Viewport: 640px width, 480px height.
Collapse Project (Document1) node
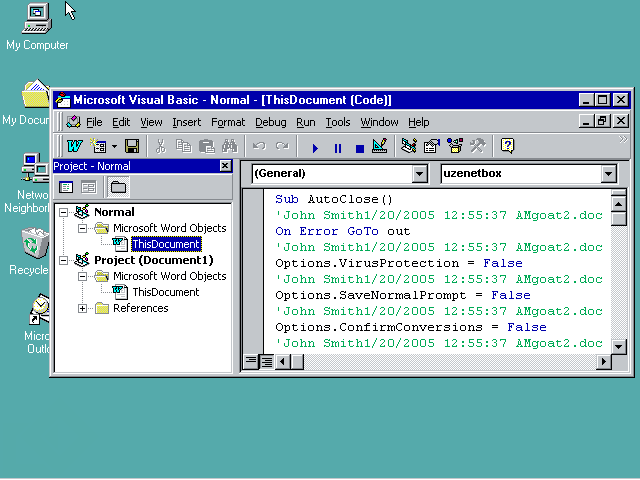[63, 260]
